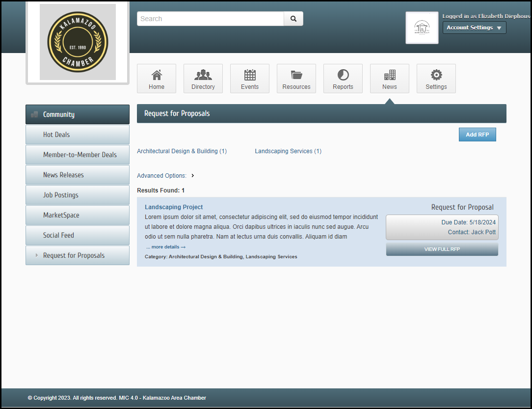Open the Landscaping Project title link
532x409 pixels.
174,207
